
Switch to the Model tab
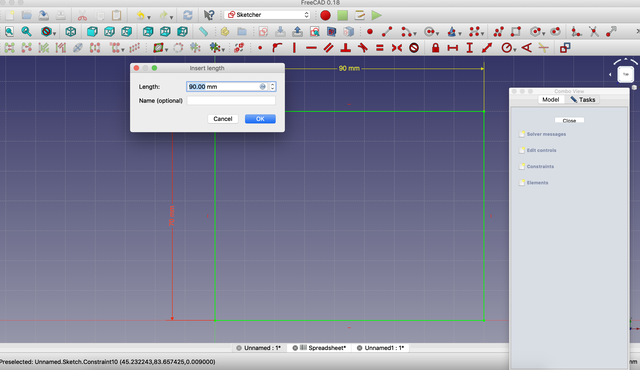coord(550,100)
